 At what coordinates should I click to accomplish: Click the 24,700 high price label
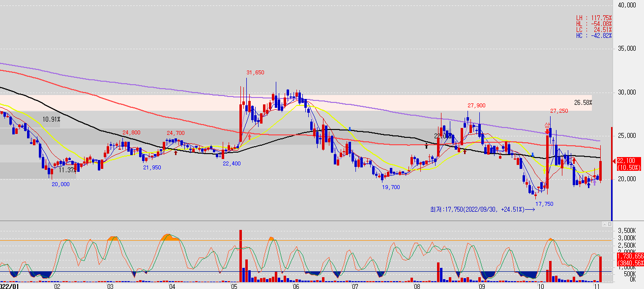tap(176, 133)
